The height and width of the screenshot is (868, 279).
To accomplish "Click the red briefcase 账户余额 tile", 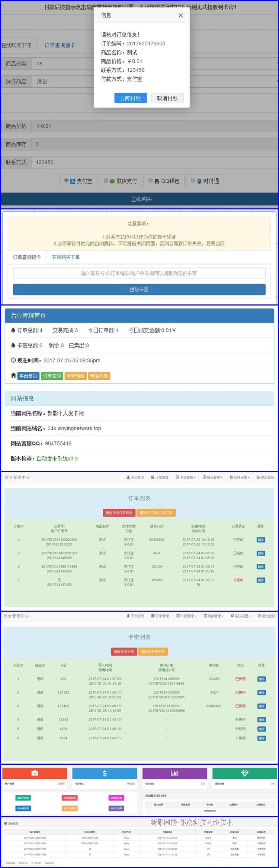I will point(35,773).
